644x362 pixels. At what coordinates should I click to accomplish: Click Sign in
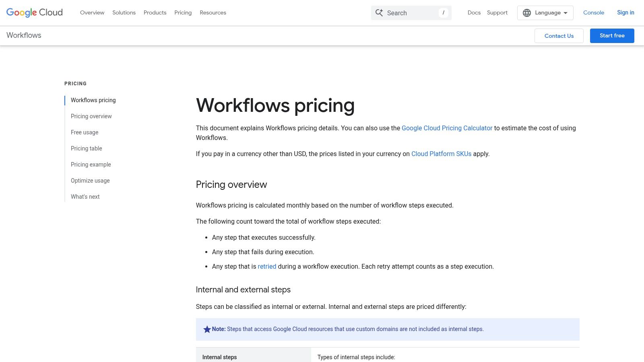[x=625, y=13]
